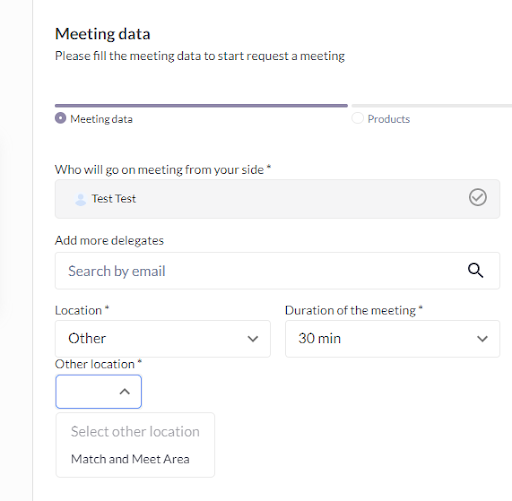Click the Test Test delegate row
This screenshot has width=512, height=501.
pos(277,199)
